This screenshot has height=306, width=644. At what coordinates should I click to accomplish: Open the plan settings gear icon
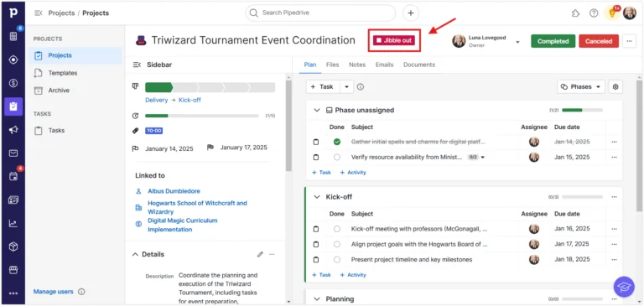coord(615,86)
